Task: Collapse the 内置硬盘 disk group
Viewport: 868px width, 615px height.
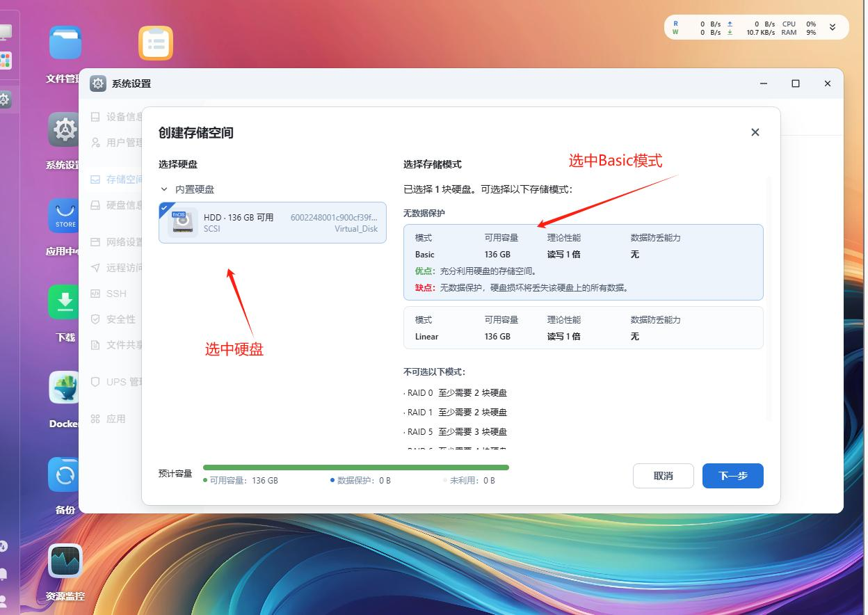Action: pos(164,189)
